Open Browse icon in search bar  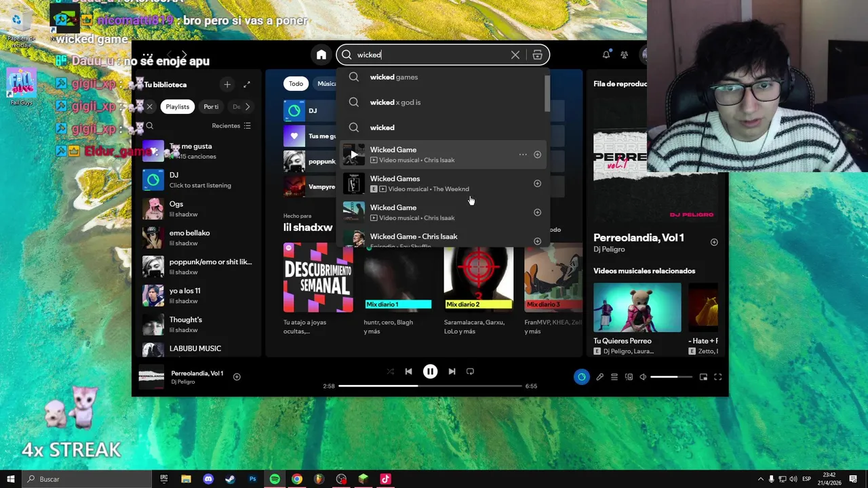[x=537, y=55]
